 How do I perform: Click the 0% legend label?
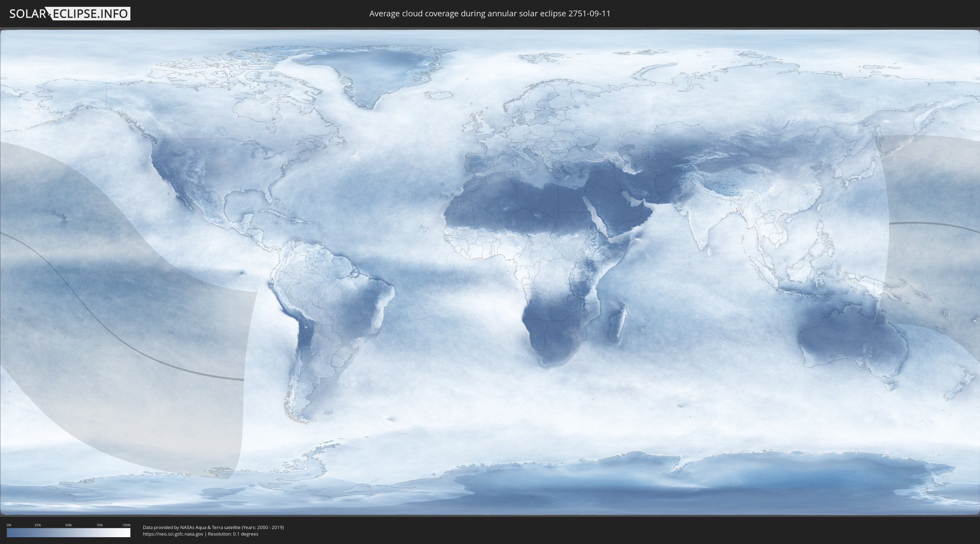coord(9,525)
